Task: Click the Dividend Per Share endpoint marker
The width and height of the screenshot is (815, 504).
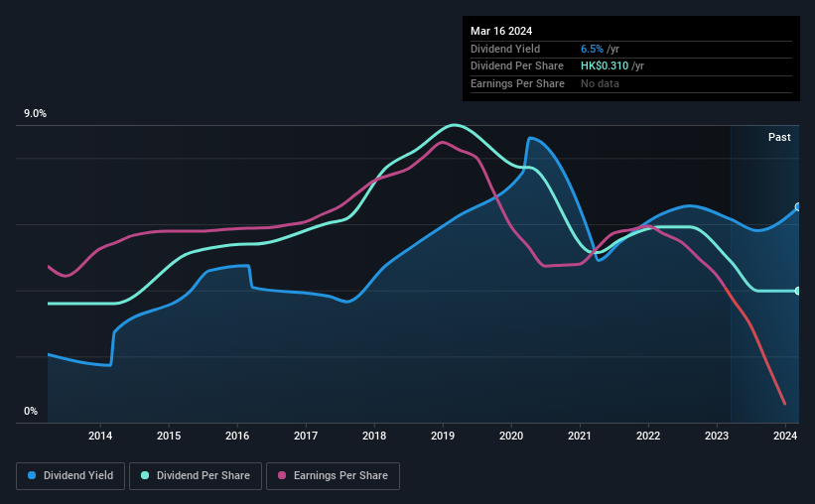Action: click(x=798, y=291)
